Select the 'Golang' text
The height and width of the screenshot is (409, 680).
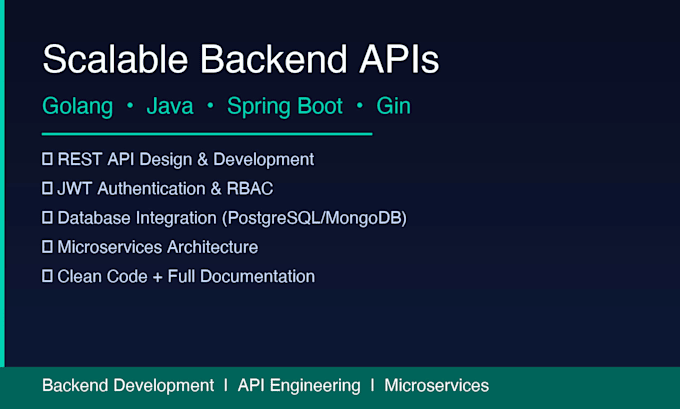pos(78,107)
